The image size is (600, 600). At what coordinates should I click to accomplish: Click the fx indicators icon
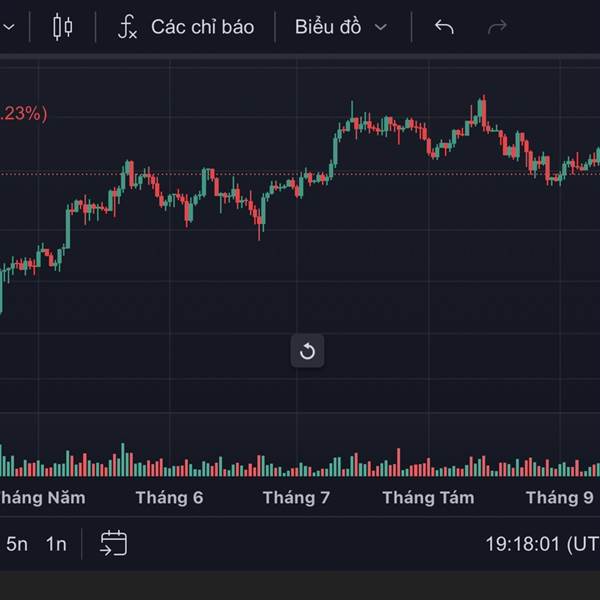tap(127, 27)
